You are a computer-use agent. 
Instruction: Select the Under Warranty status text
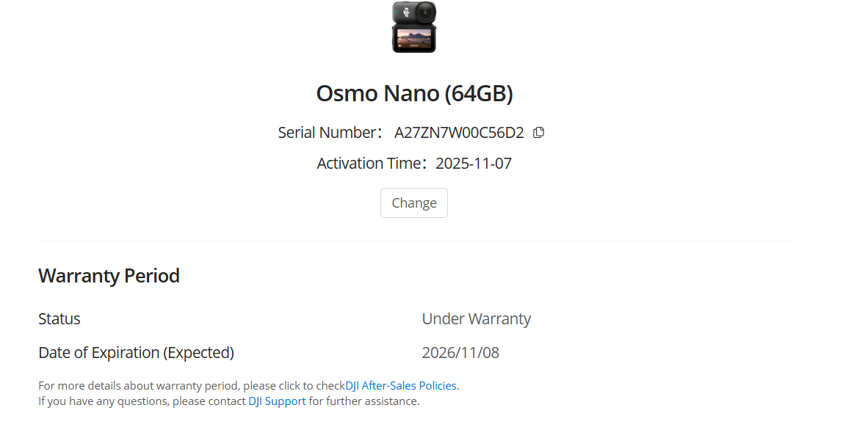tap(476, 318)
